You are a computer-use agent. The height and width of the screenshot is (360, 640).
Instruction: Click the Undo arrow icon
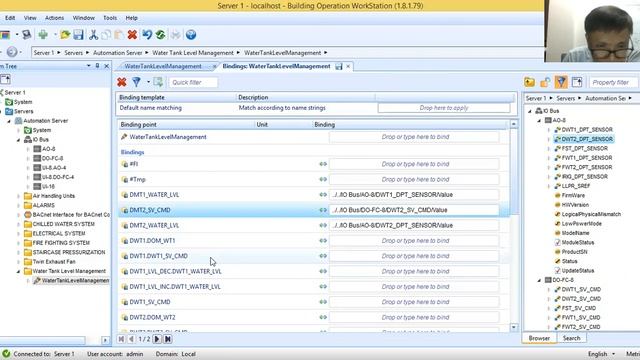coord(147,35)
